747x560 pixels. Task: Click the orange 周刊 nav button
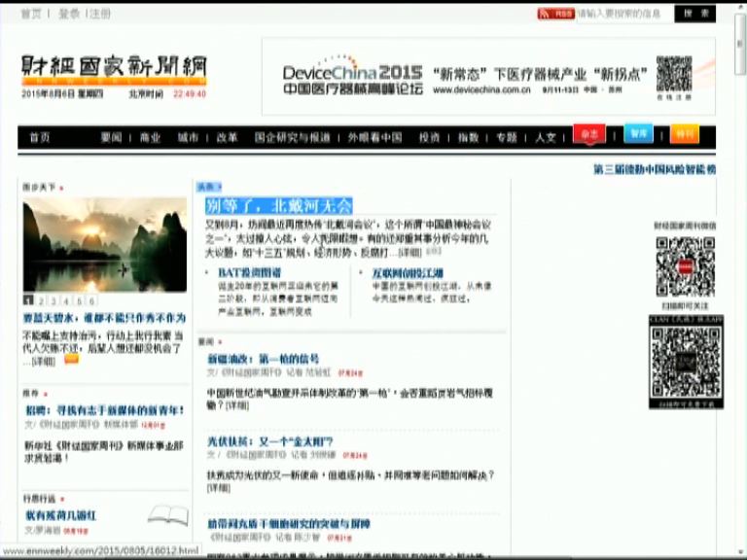coord(685,135)
